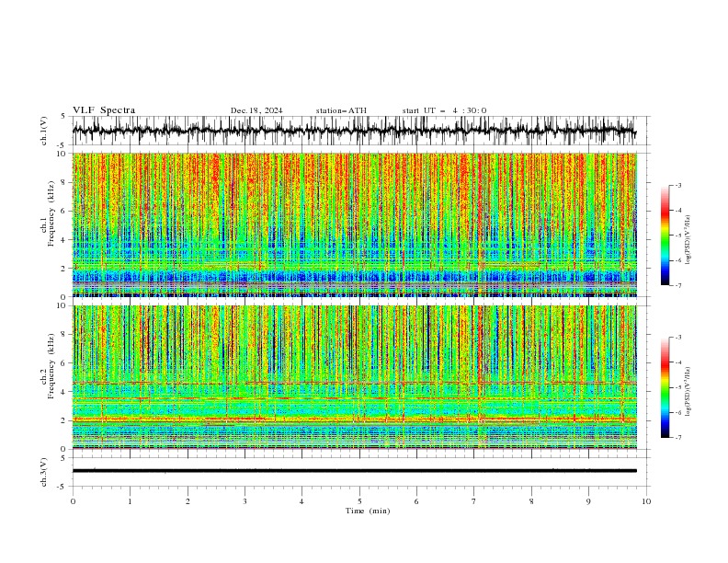Click the time axis tick label '10'
The height and width of the screenshot is (563, 728).
(646, 501)
